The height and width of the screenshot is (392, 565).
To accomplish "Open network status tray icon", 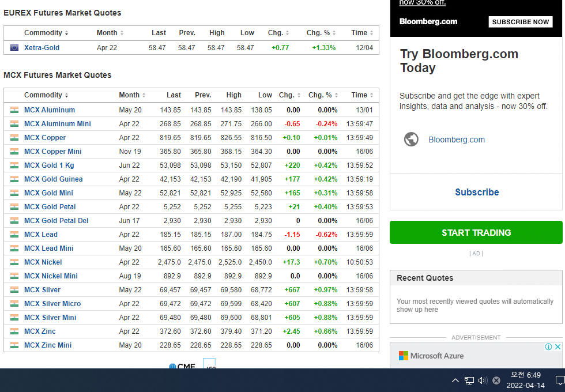I will [x=469, y=380].
